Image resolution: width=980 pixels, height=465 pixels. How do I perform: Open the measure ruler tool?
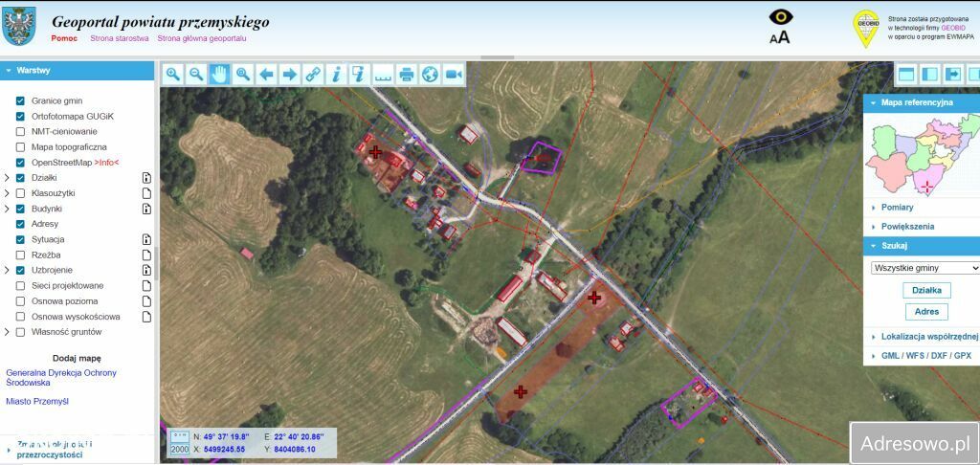point(383,75)
